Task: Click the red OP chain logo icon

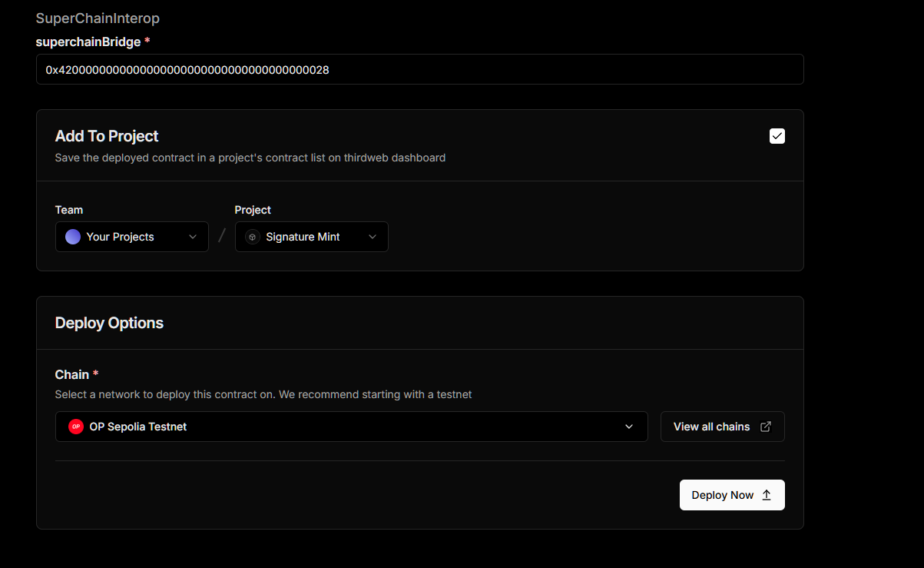Action: point(76,427)
